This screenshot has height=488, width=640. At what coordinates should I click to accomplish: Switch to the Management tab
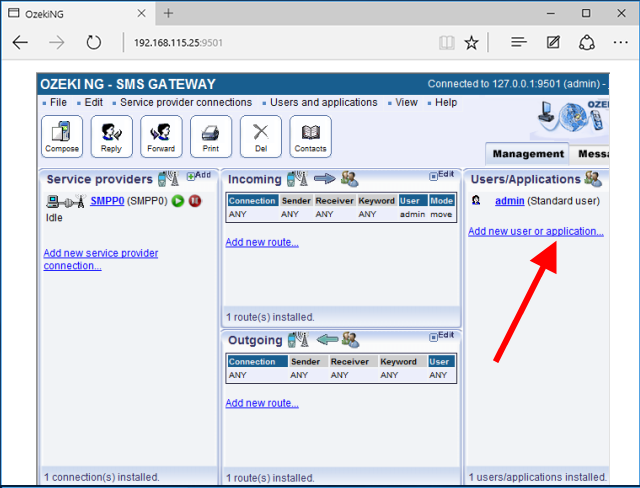527,153
